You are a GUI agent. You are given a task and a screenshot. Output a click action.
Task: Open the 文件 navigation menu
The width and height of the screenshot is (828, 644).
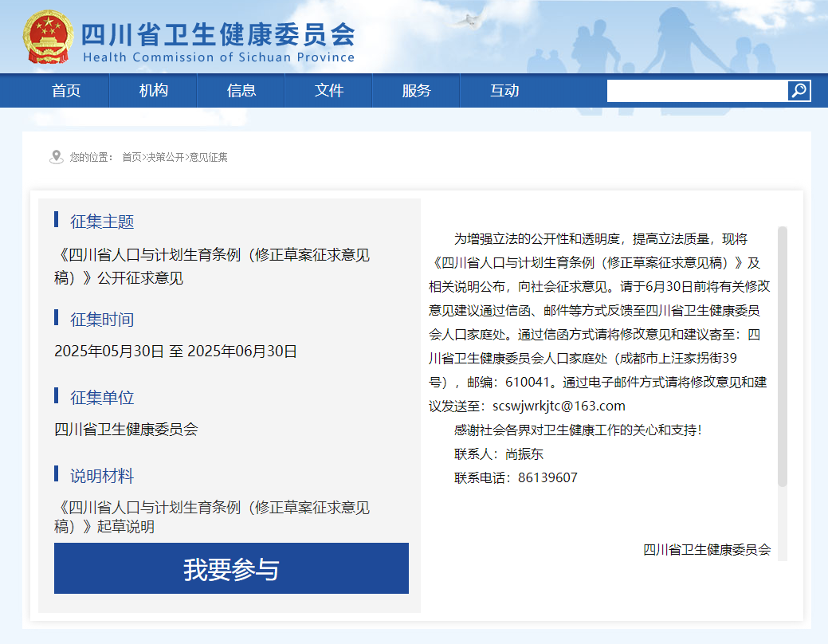click(x=329, y=90)
